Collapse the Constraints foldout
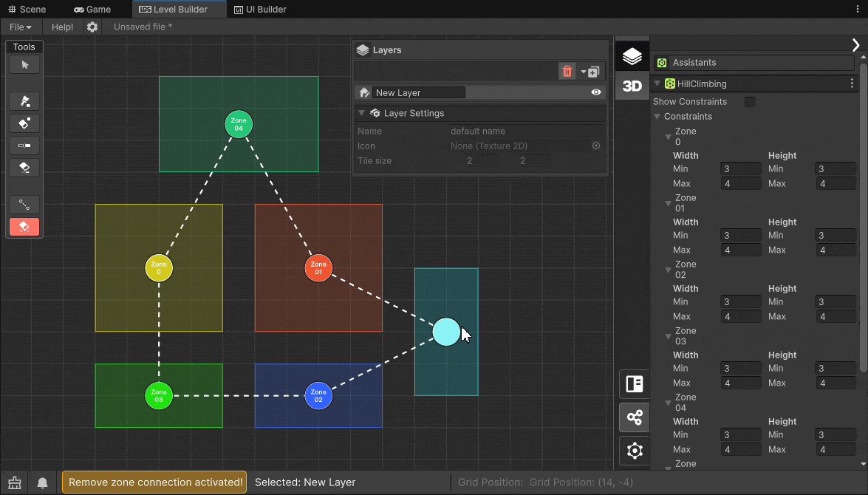Viewport: 868px width, 495px height. pyautogui.click(x=657, y=116)
